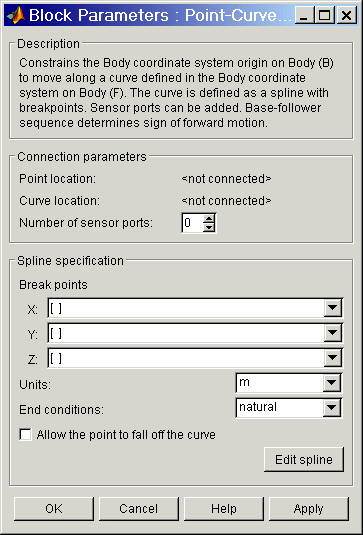Click inside the Y break points field
This screenshot has width=363, height=535.
(x=186, y=333)
